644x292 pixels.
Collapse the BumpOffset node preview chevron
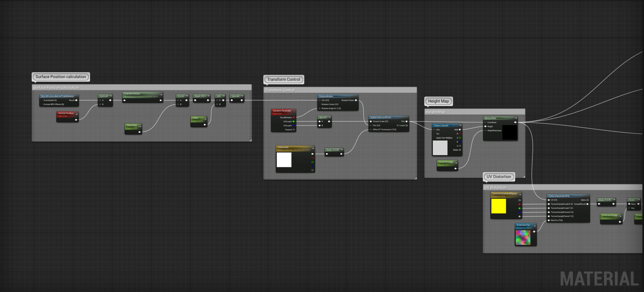coord(516,118)
